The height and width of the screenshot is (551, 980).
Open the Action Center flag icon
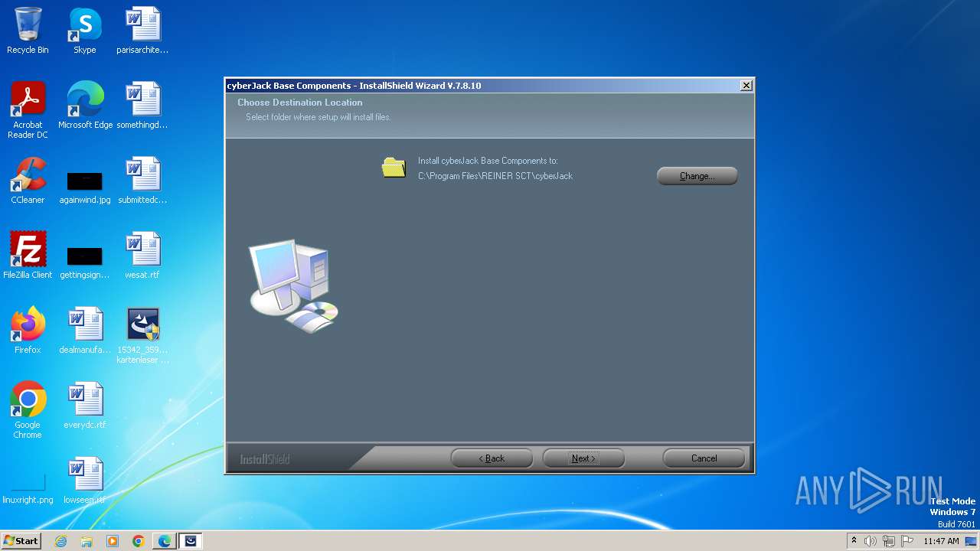907,541
